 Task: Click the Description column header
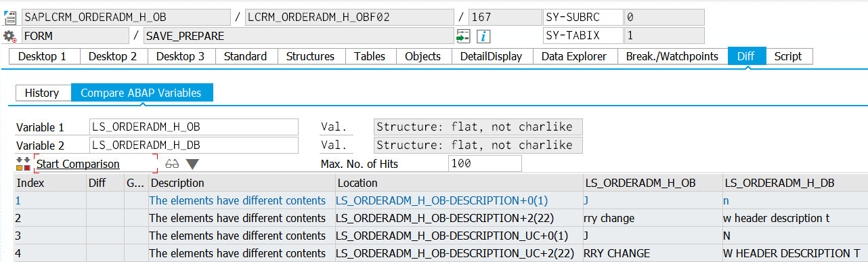pyautogui.click(x=242, y=183)
